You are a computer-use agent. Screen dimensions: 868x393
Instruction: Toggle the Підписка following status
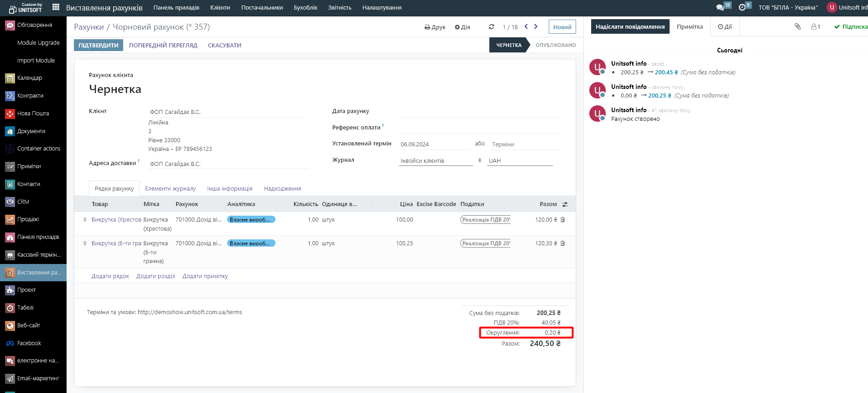(850, 27)
